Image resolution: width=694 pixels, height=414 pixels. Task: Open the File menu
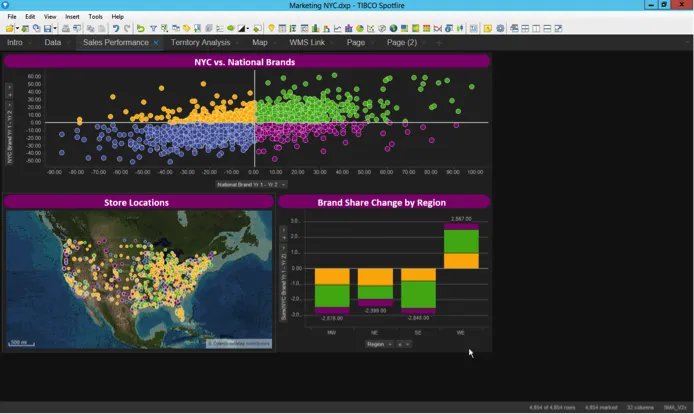(x=12, y=16)
